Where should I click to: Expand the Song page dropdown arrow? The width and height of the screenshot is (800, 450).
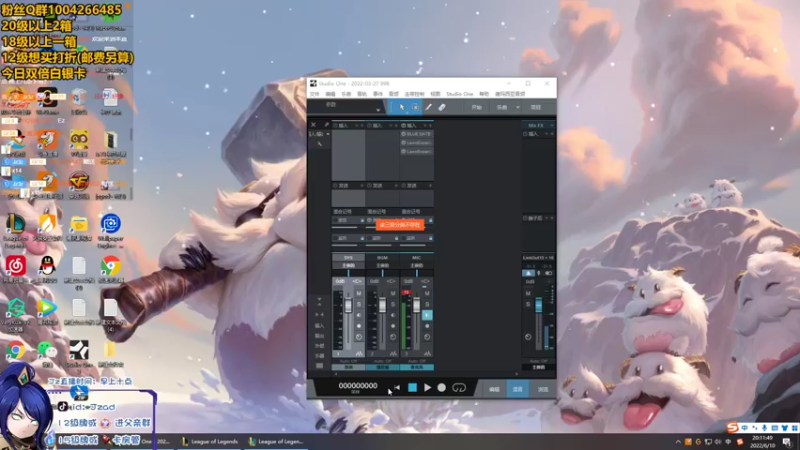(517, 107)
